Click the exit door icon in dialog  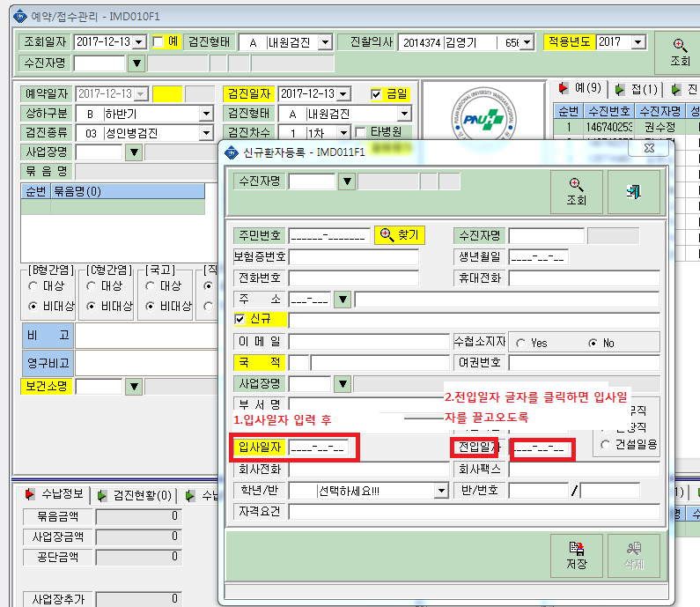pyautogui.click(x=633, y=191)
